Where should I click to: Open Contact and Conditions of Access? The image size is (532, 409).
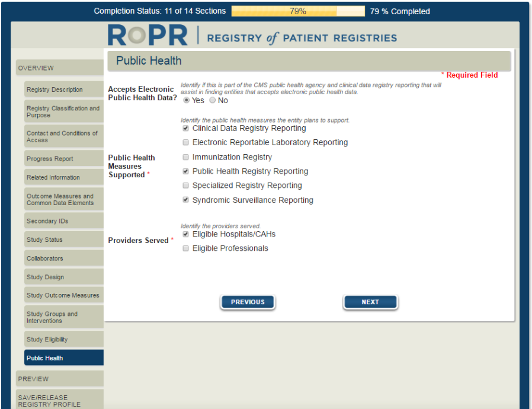pos(64,136)
